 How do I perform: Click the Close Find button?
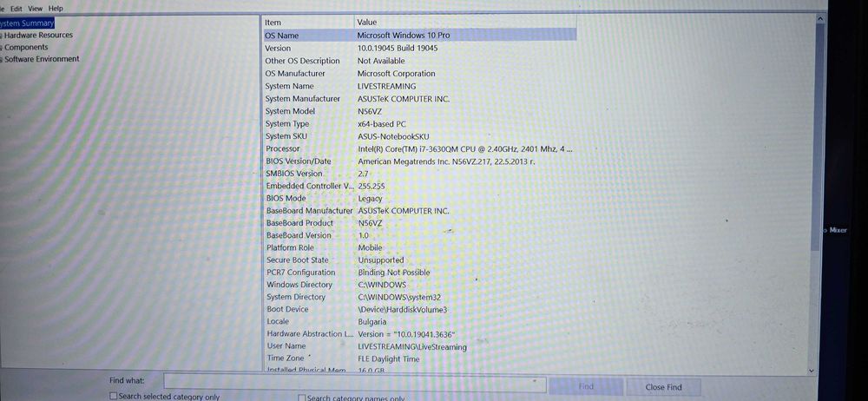(664, 387)
